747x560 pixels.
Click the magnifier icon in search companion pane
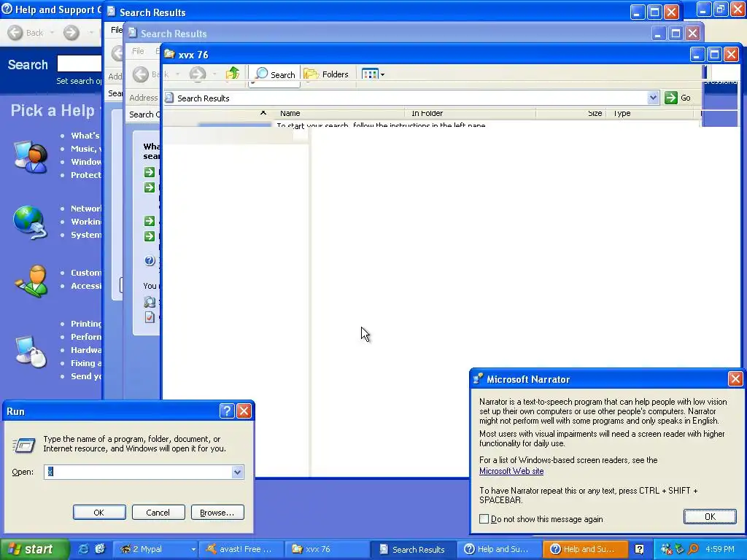click(150, 301)
